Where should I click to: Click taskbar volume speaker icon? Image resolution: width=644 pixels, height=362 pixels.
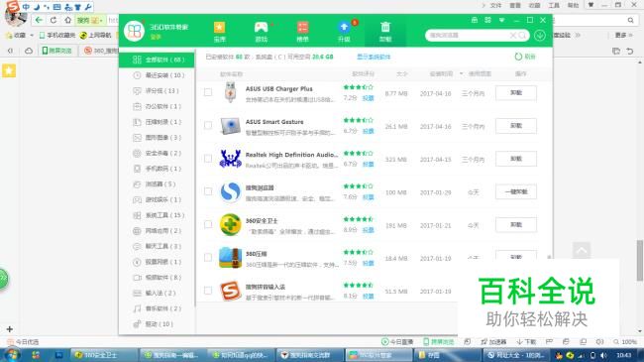(603, 355)
